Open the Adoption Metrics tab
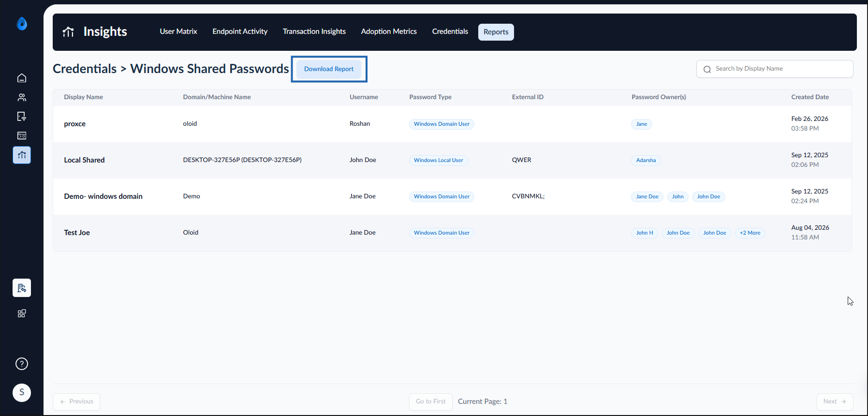This screenshot has width=868, height=416. [x=389, y=31]
